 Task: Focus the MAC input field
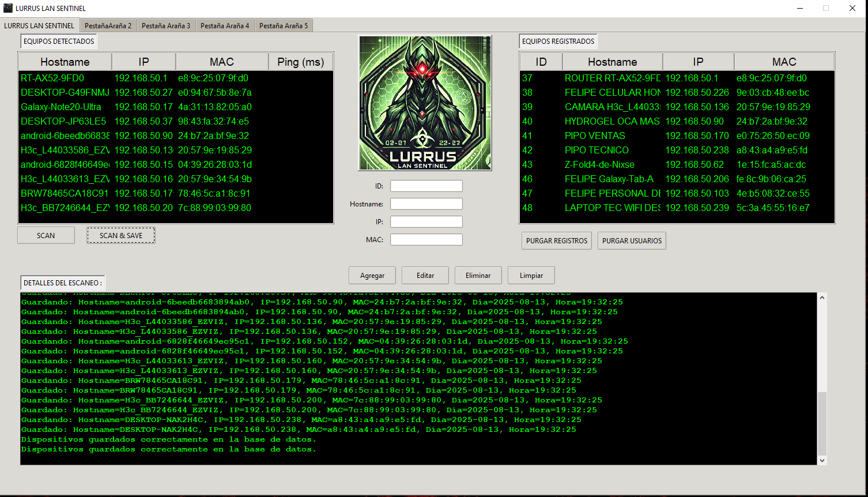click(x=427, y=240)
